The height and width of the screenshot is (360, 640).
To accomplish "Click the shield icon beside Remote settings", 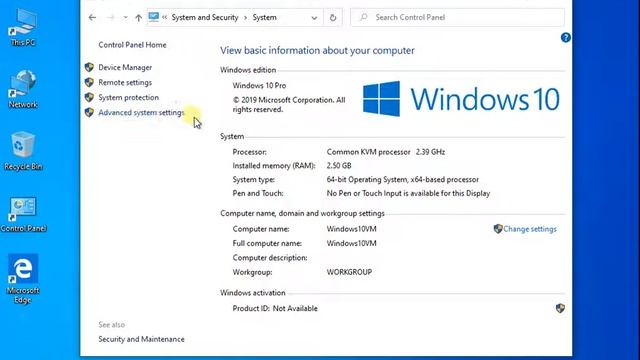I will click(89, 82).
